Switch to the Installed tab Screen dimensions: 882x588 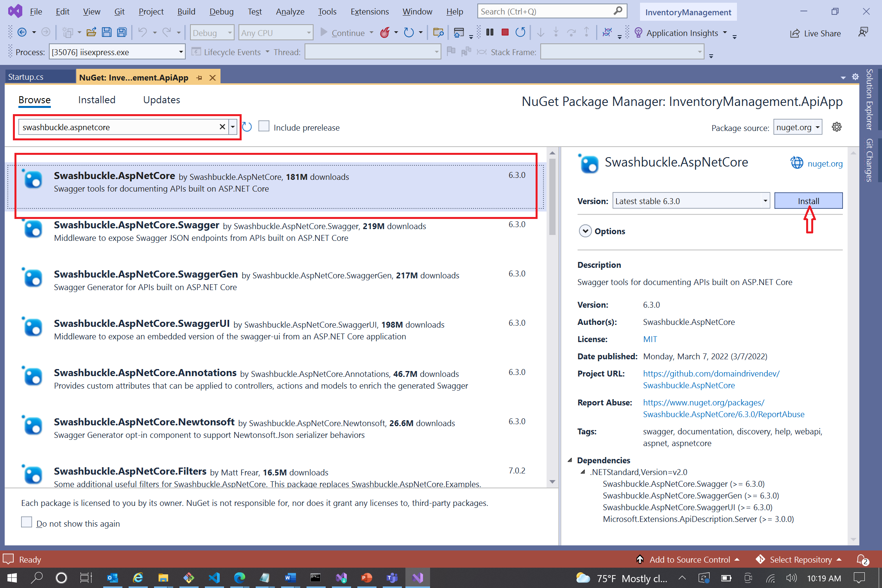(x=97, y=99)
